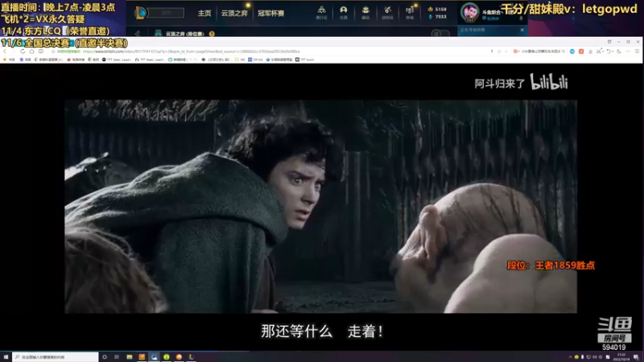The image size is (644, 362).
Task: Close the matchmaking search panel
Action: coord(522,30)
